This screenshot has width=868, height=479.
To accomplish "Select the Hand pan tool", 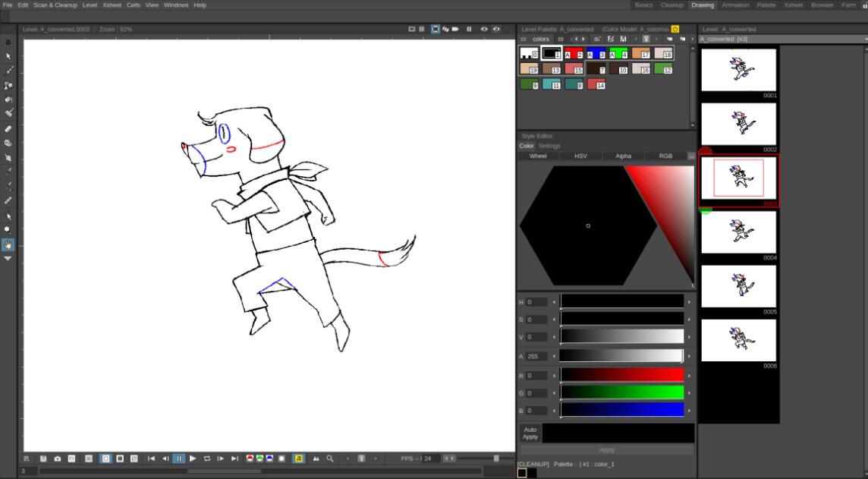I will 8,244.
